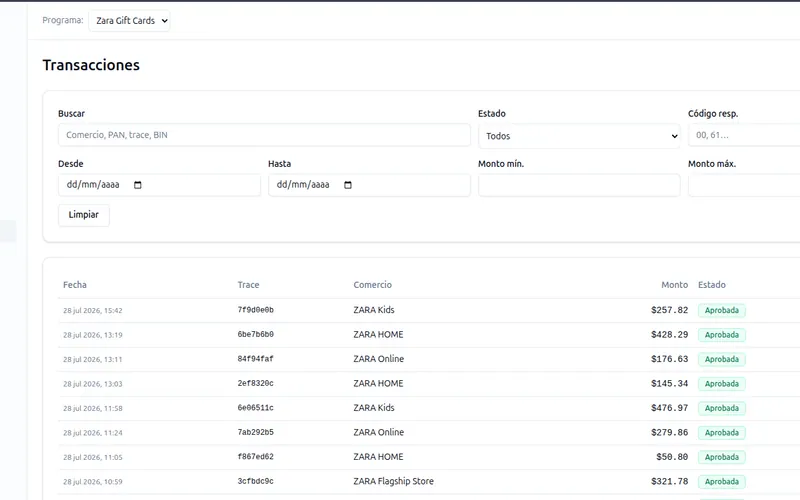Click the Aprobada badge for $428.29
This screenshot has width=800, height=500.
tap(721, 335)
